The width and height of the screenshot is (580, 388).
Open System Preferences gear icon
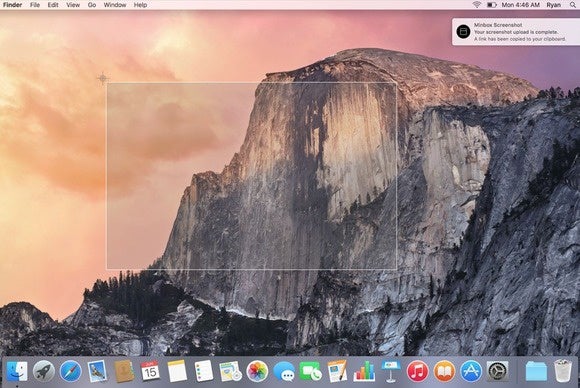pyautogui.click(x=497, y=371)
